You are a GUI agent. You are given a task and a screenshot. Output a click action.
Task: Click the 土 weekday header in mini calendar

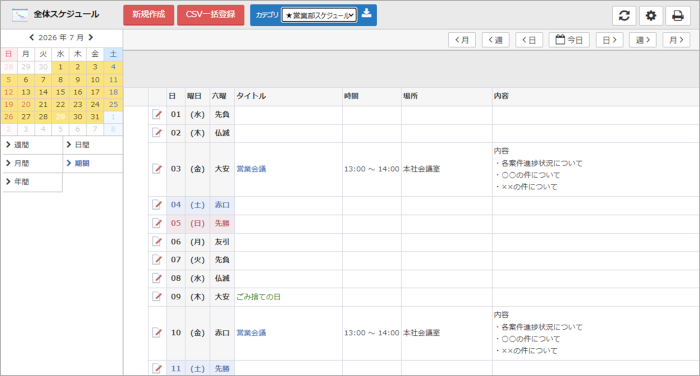[113, 54]
